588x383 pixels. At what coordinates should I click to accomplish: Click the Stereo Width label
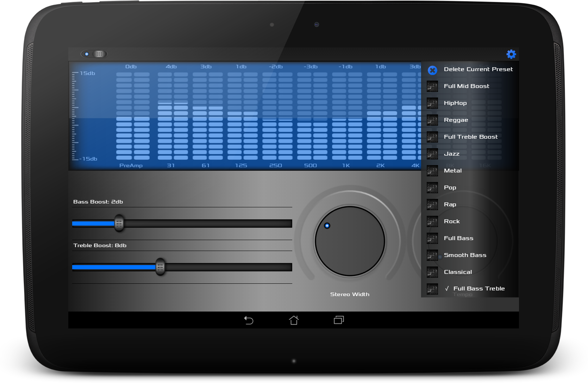350,294
